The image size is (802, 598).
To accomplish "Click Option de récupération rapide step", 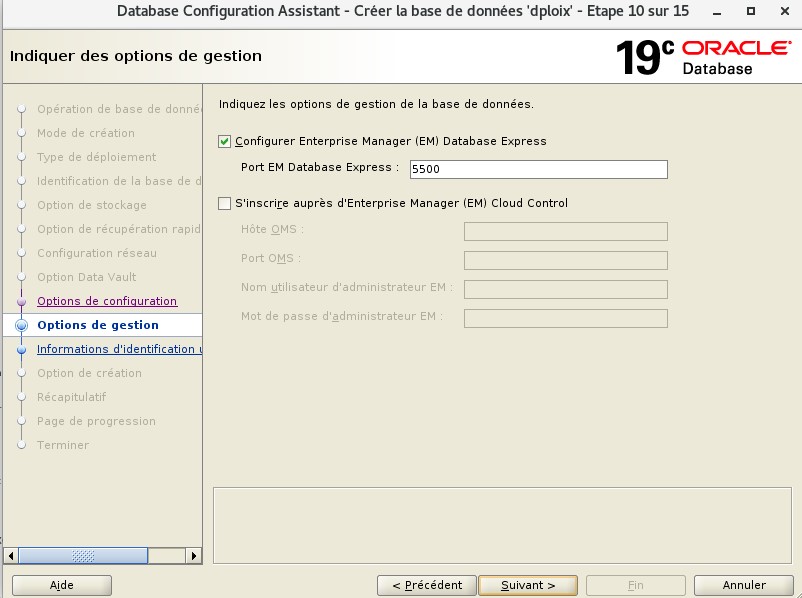I will coord(119,229).
